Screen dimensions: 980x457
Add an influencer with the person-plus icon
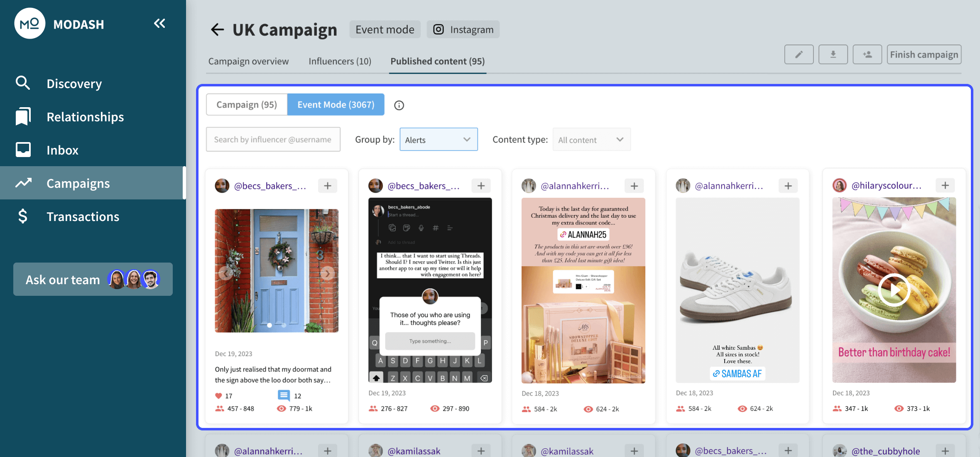tap(867, 54)
